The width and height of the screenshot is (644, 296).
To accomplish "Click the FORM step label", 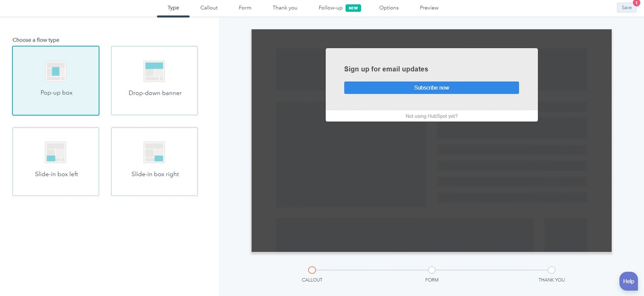I will click(x=432, y=280).
